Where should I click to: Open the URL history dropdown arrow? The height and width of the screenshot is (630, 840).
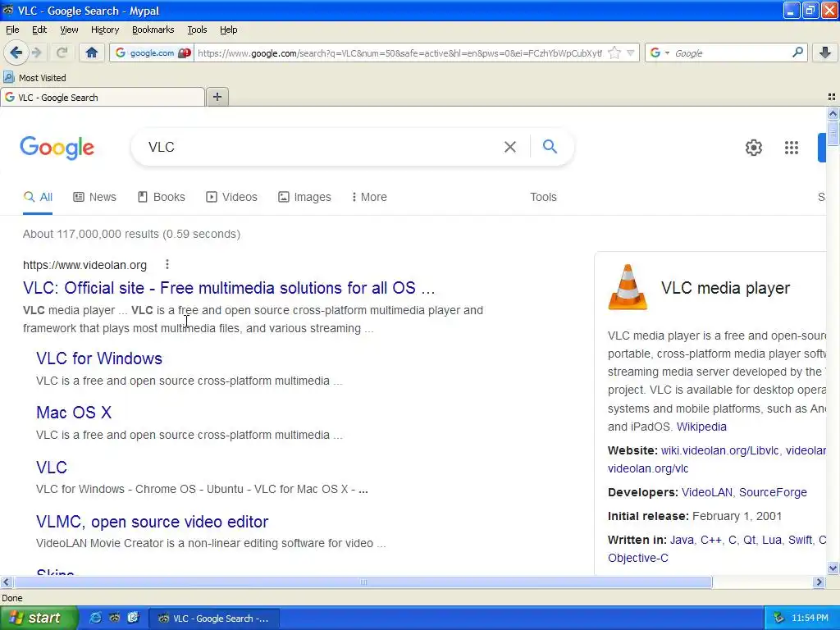(x=631, y=52)
